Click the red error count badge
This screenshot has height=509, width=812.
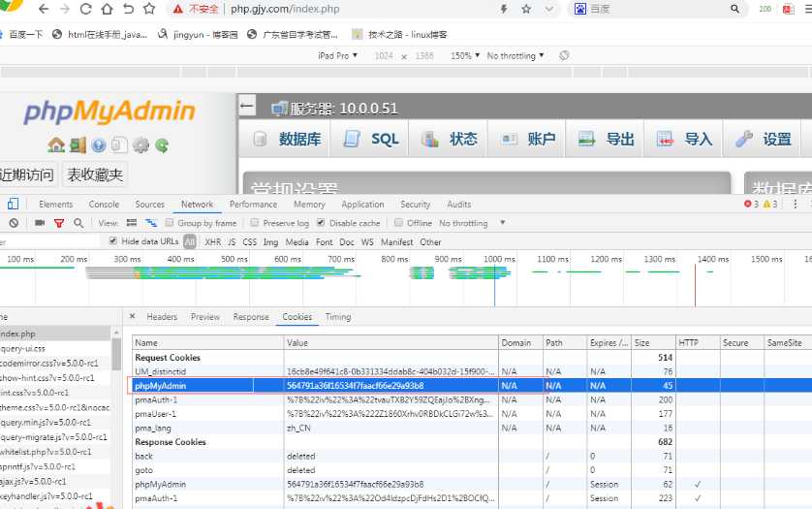[x=751, y=205]
